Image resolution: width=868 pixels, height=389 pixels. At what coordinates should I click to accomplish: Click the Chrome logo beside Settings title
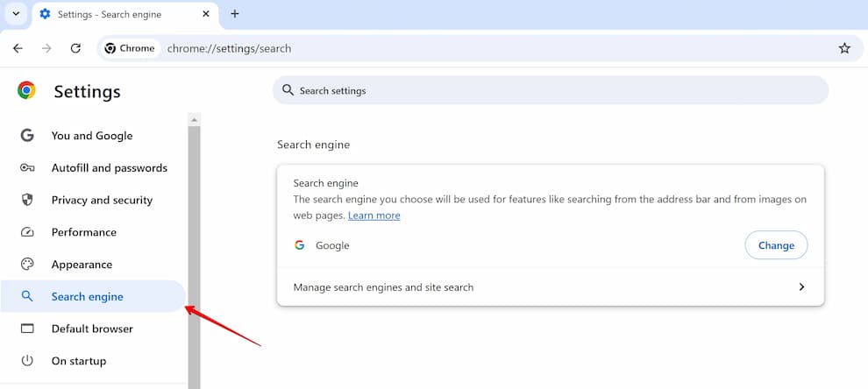(26, 90)
